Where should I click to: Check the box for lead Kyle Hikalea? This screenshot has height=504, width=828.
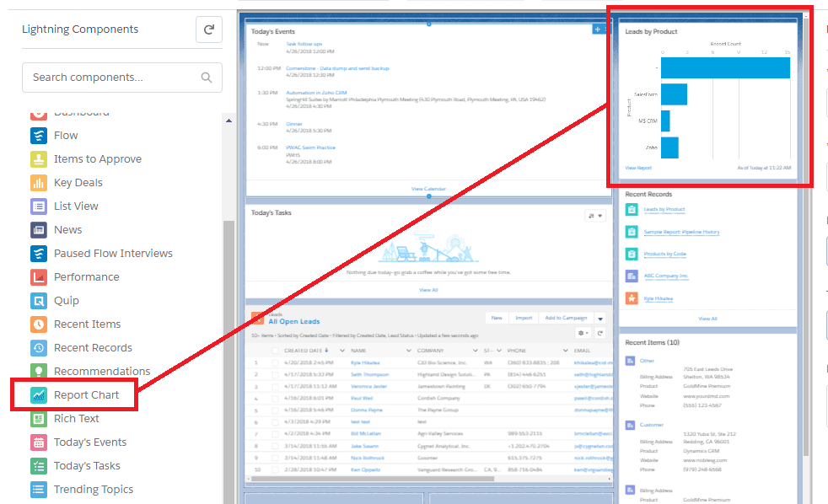click(x=275, y=363)
